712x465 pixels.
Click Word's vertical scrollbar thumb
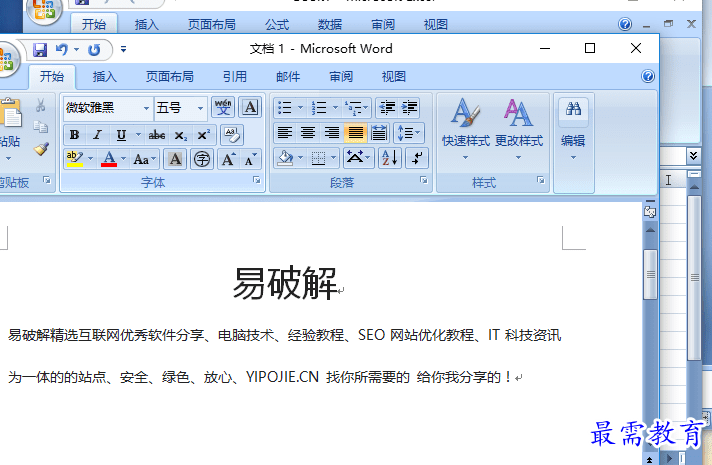[650, 274]
